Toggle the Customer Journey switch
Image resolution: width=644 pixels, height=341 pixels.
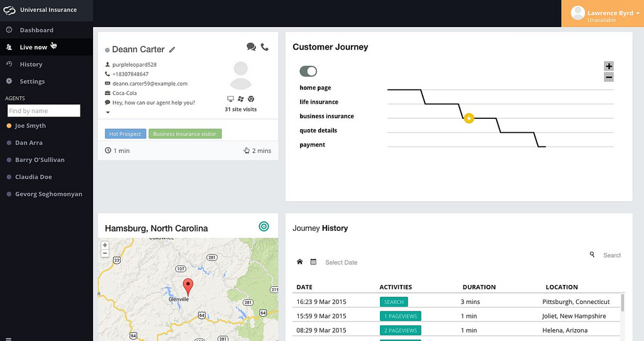coord(308,71)
